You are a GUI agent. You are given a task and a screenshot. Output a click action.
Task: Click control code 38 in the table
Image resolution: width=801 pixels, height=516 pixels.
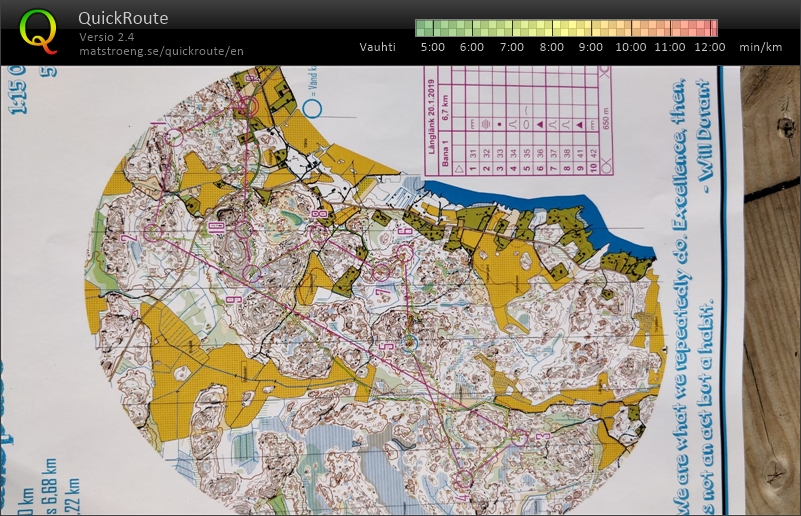click(567, 153)
